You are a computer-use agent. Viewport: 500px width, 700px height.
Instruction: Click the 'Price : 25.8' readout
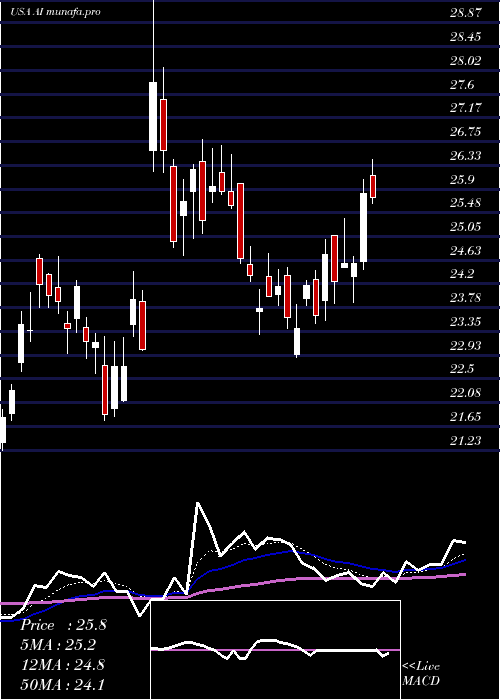(64, 625)
